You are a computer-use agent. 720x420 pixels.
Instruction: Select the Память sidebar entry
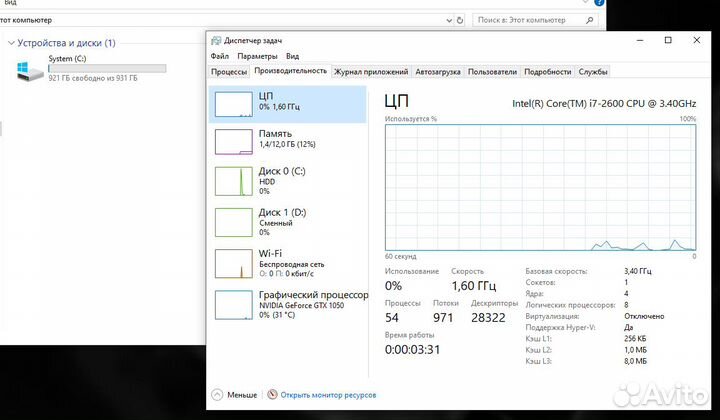click(x=288, y=141)
